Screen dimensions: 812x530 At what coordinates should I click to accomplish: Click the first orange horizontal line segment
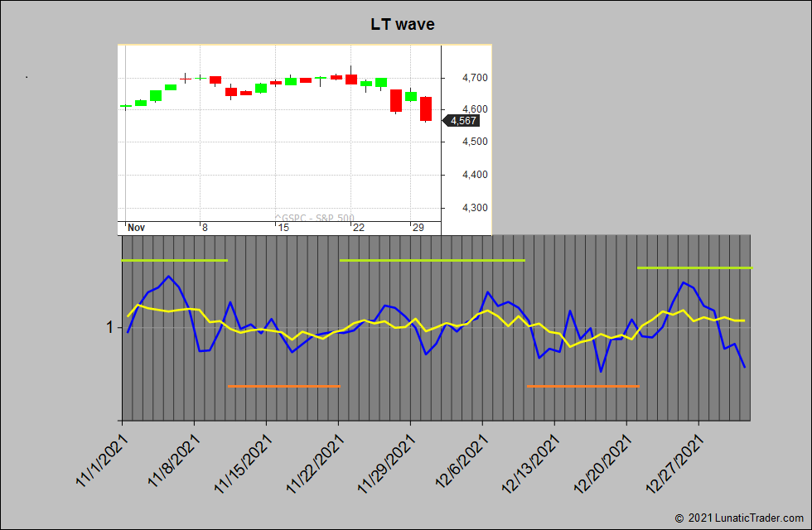[x=283, y=386]
